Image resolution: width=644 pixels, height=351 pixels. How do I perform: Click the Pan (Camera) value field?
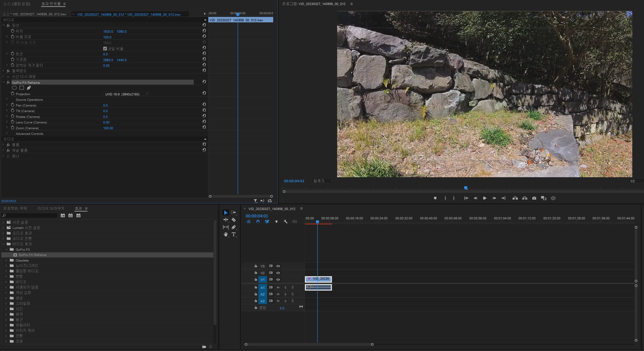pyautogui.click(x=105, y=105)
